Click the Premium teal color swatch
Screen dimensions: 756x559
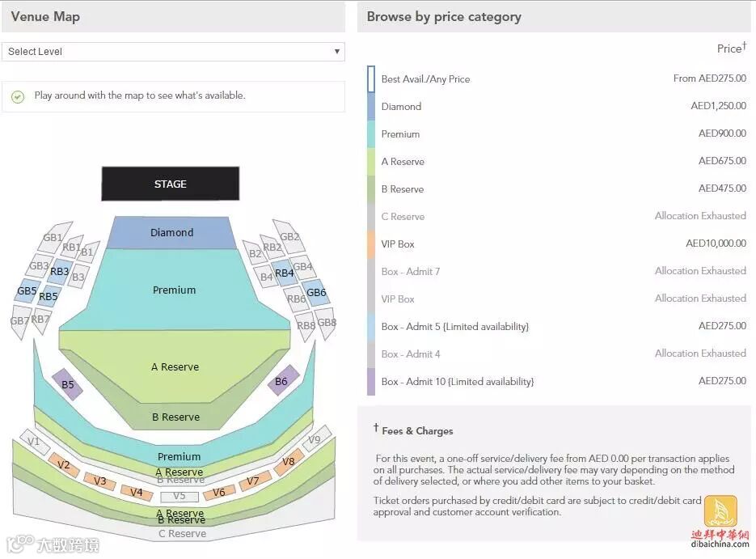click(371, 134)
